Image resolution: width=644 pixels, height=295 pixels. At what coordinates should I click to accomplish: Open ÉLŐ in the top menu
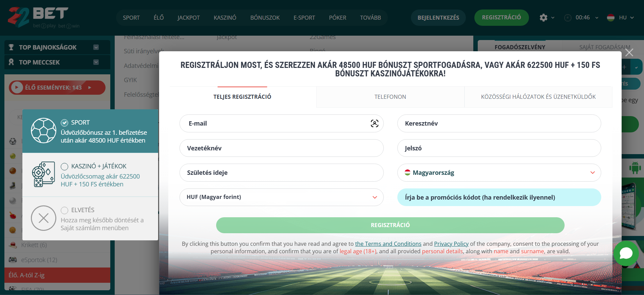tap(159, 18)
